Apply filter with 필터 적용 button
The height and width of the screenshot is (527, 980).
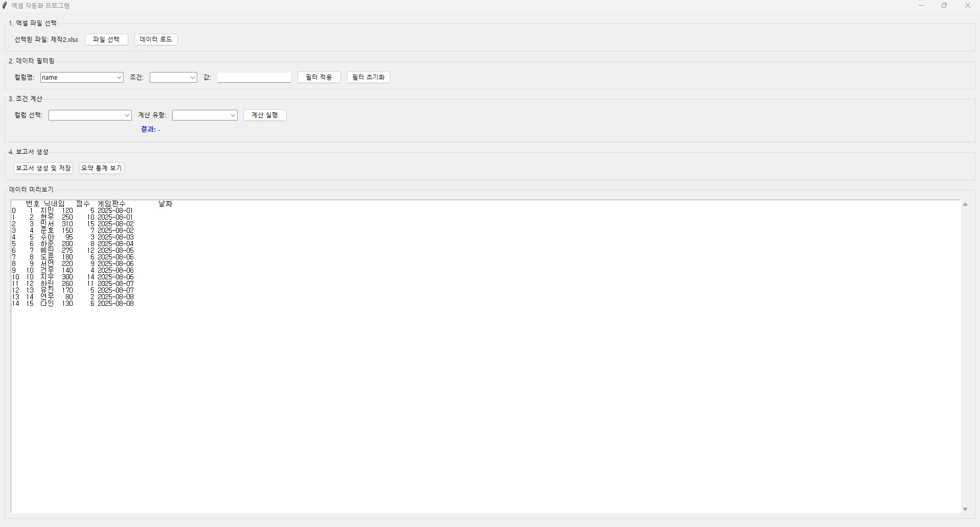click(319, 78)
